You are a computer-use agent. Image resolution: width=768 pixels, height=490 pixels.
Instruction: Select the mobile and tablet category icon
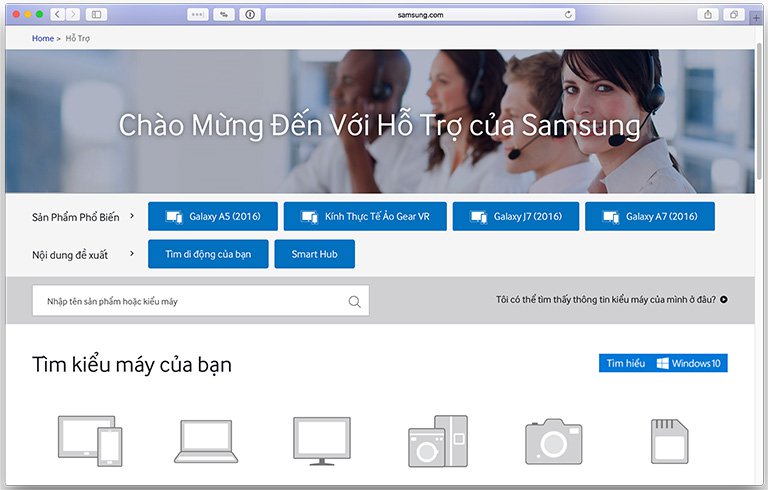click(x=90, y=441)
